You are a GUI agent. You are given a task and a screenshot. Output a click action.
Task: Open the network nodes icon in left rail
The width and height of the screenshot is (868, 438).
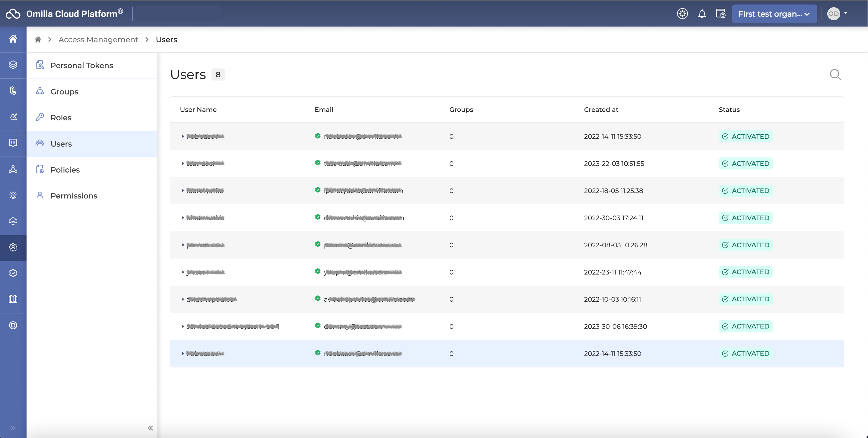[13, 169]
